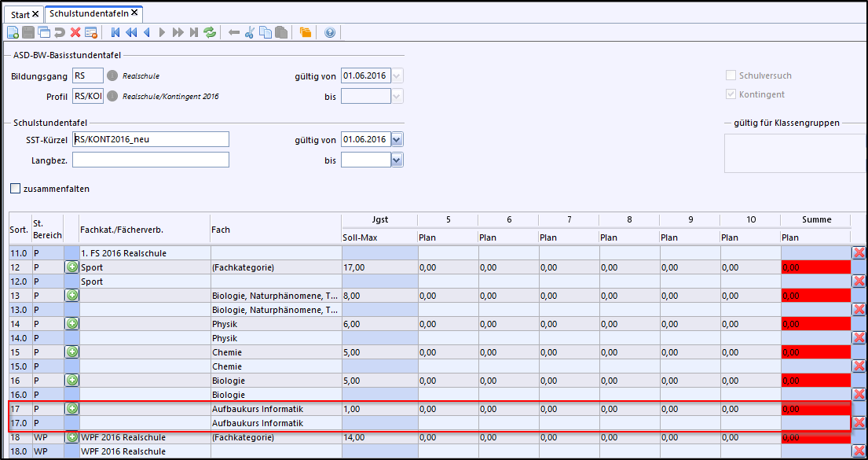This screenshot has height=460, width=868.
Task: Click the Summe column header
Action: [816, 219]
